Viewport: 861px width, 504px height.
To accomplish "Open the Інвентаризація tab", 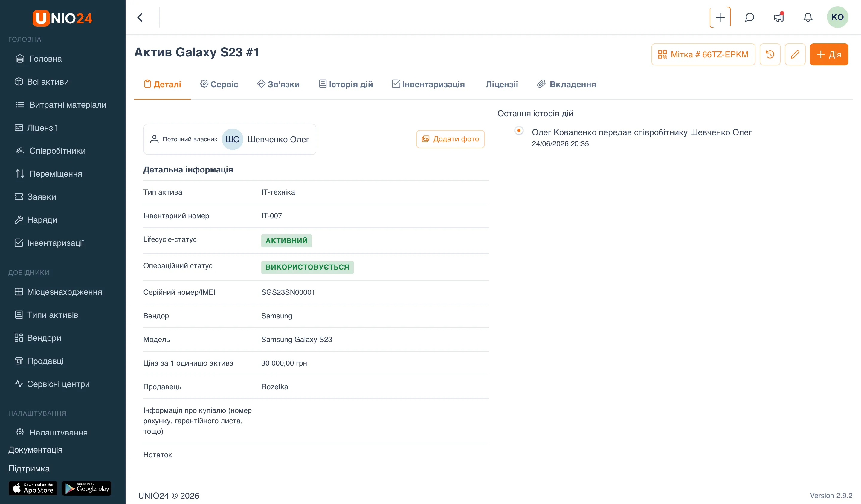I will click(428, 84).
